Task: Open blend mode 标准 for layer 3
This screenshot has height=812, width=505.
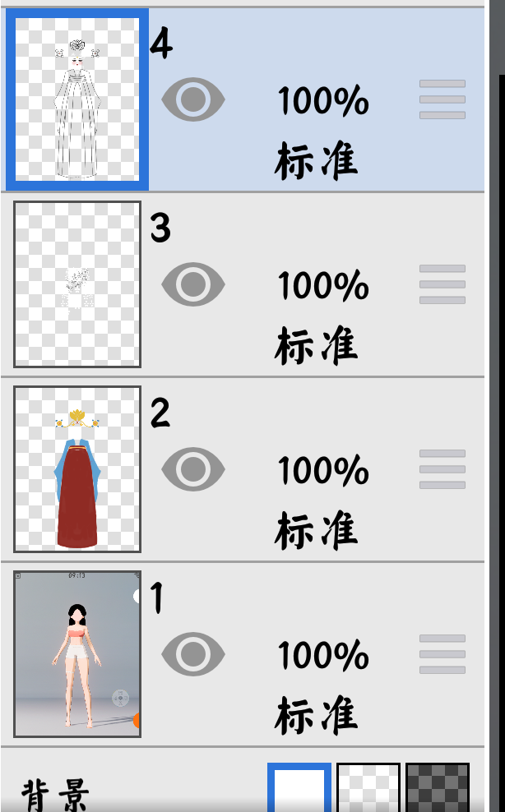Action: pos(317,346)
